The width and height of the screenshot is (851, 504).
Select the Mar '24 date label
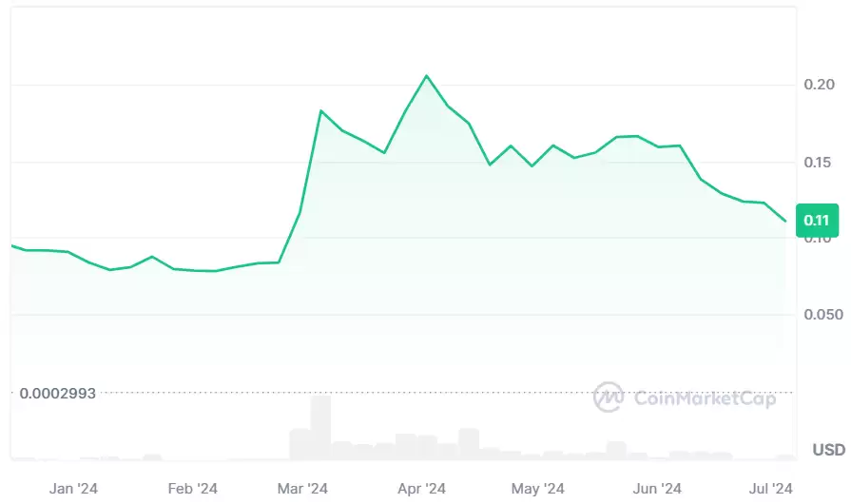coord(303,489)
